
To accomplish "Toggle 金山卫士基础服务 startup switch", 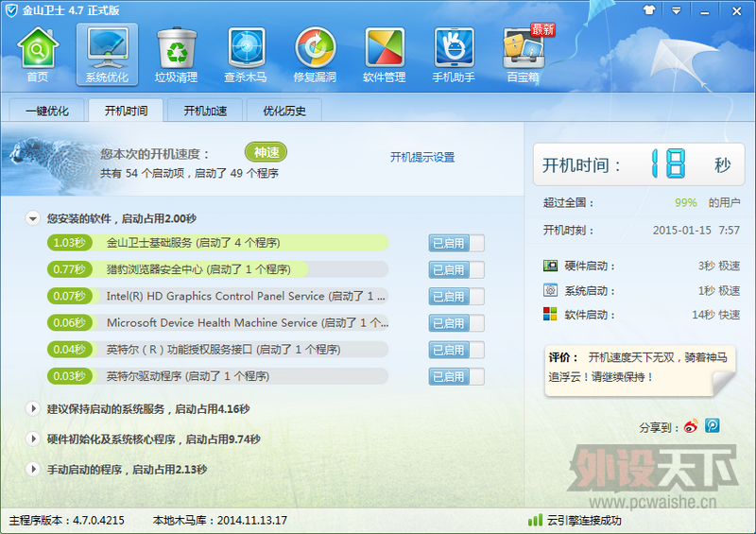I will tap(456, 243).
